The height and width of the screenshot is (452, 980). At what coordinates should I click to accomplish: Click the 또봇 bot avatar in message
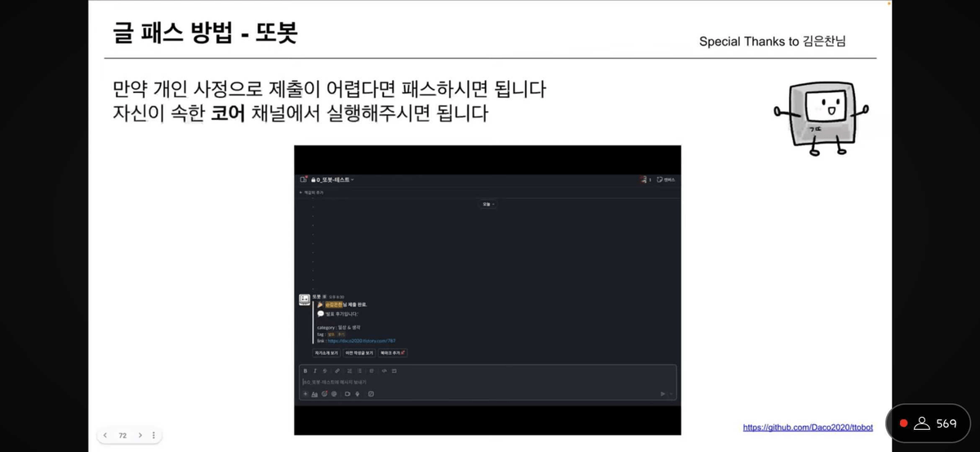(305, 299)
